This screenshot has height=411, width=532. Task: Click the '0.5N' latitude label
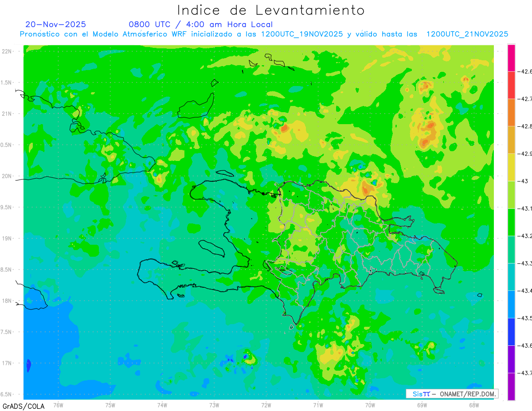6,145
